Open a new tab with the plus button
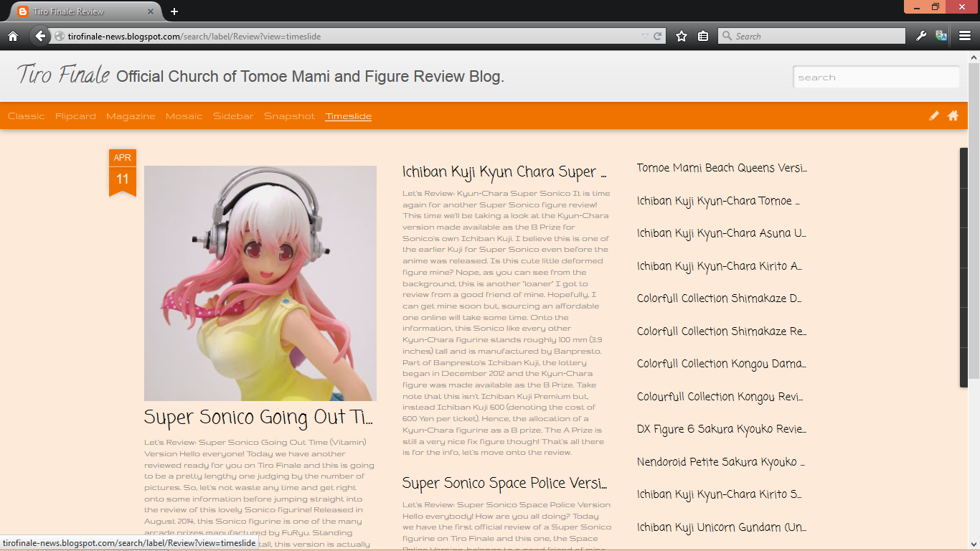The image size is (980, 551). [174, 11]
